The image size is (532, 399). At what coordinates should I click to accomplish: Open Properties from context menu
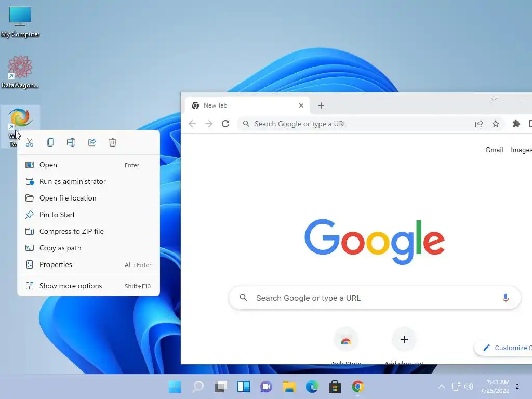[88, 264]
